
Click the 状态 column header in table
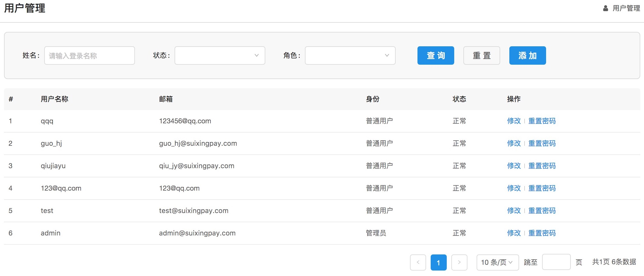[459, 99]
